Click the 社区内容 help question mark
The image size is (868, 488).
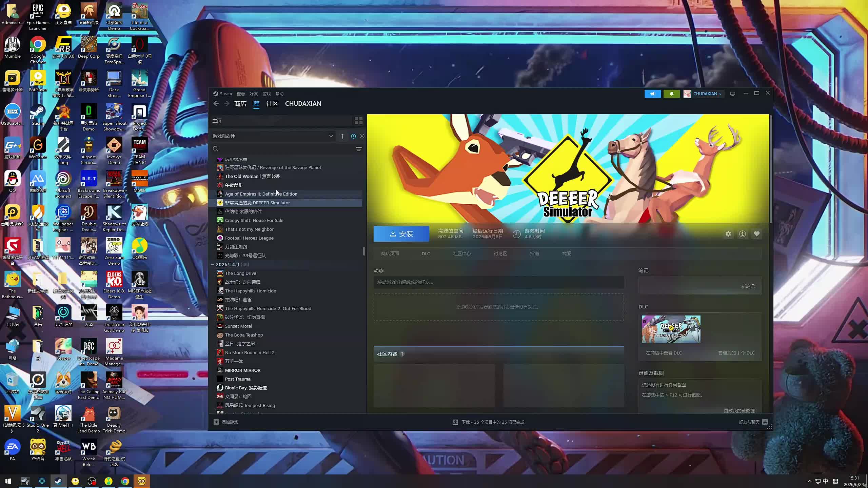402,354
